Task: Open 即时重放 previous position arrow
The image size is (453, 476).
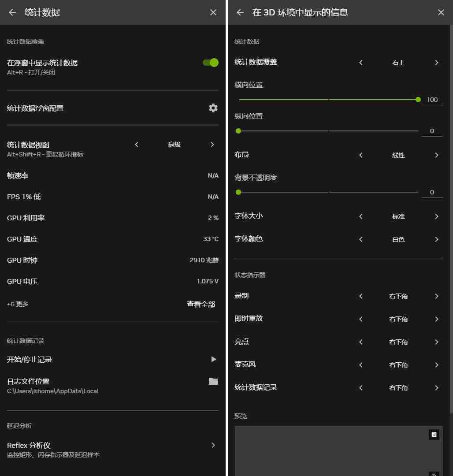Action: 360,319
